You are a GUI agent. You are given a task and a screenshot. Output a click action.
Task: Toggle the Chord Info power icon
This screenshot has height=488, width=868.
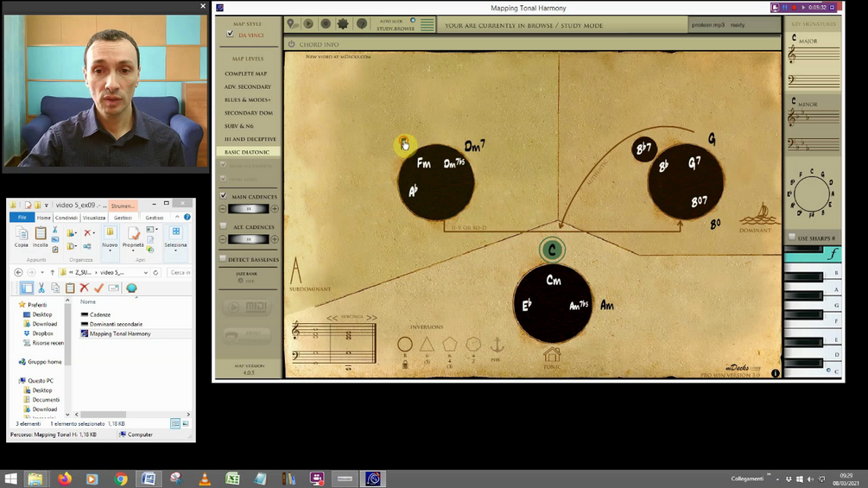pyautogui.click(x=291, y=44)
